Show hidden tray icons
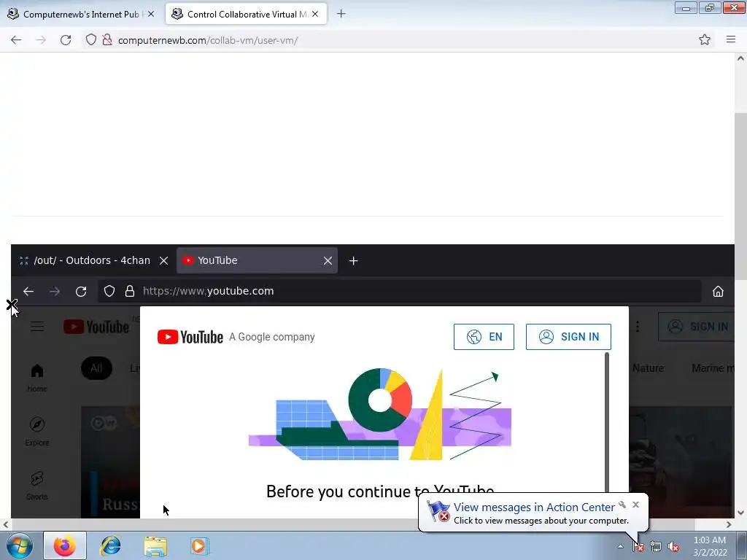The height and width of the screenshot is (560, 747). coord(620,546)
